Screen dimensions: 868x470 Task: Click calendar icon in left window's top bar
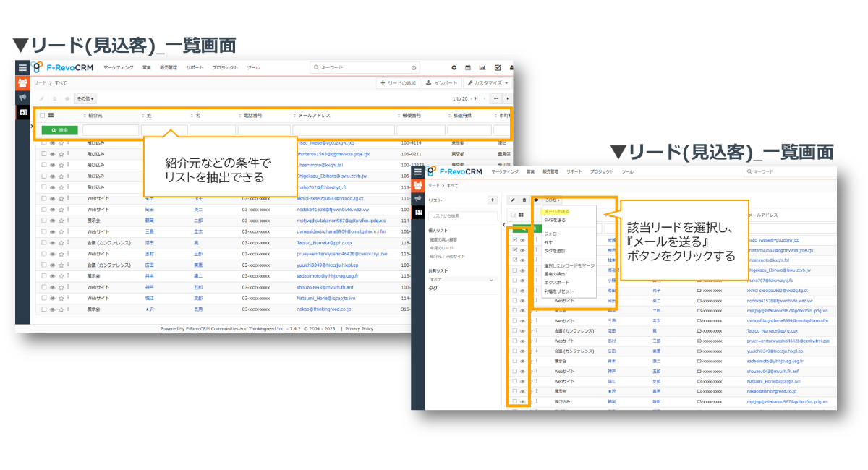tap(468, 67)
